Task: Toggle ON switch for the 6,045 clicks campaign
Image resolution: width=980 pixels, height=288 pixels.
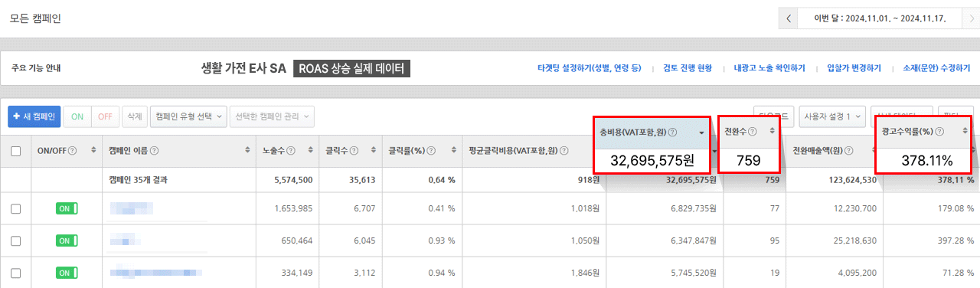Action: pos(67,241)
